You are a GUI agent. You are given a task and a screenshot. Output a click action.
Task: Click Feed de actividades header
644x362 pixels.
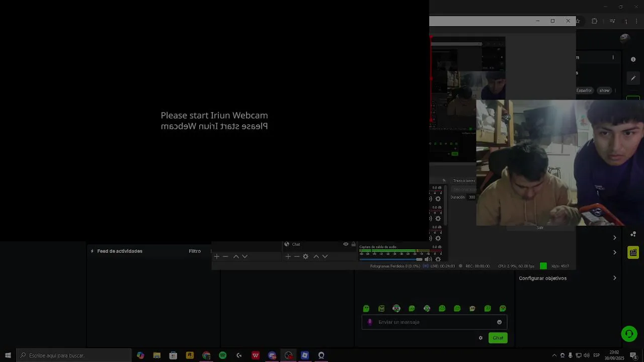(120, 251)
